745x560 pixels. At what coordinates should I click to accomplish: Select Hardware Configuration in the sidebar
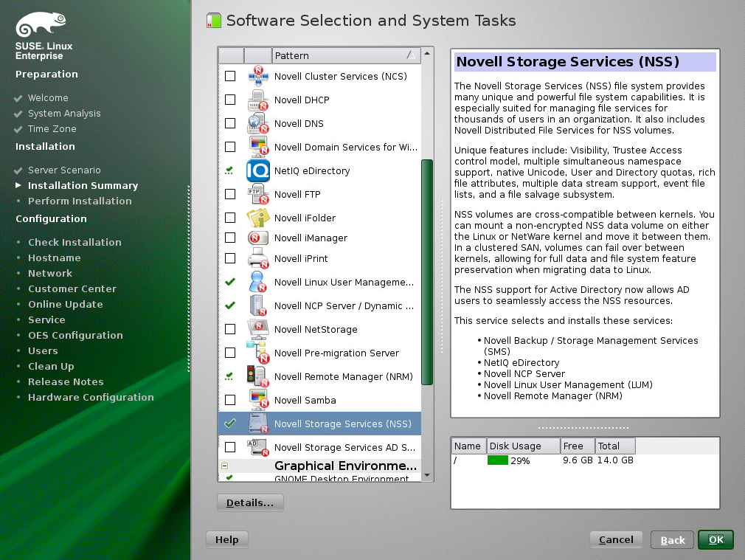91,396
